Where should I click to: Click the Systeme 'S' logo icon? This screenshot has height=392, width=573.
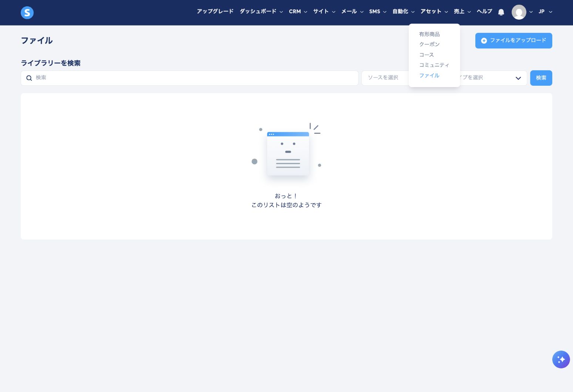[x=27, y=13]
